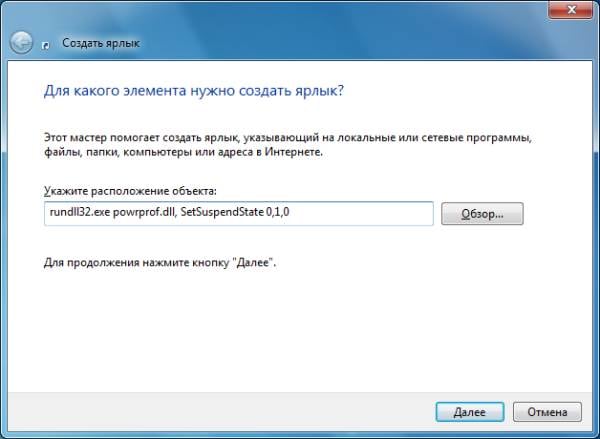This screenshot has width=600, height=439.
Task: Click the empty space in the location field
Action: click(x=370, y=214)
